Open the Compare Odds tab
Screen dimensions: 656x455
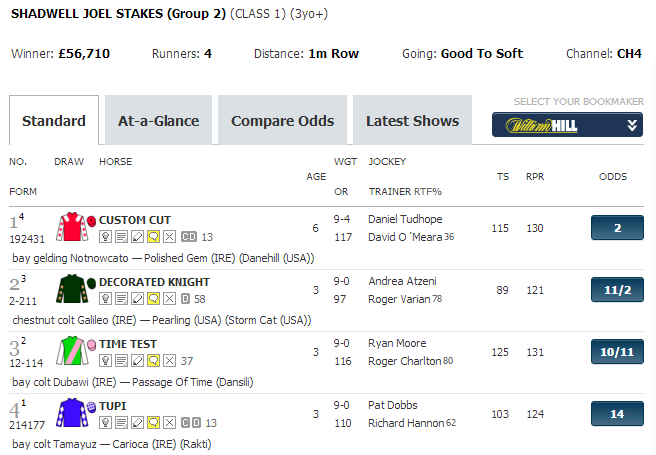click(282, 120)
